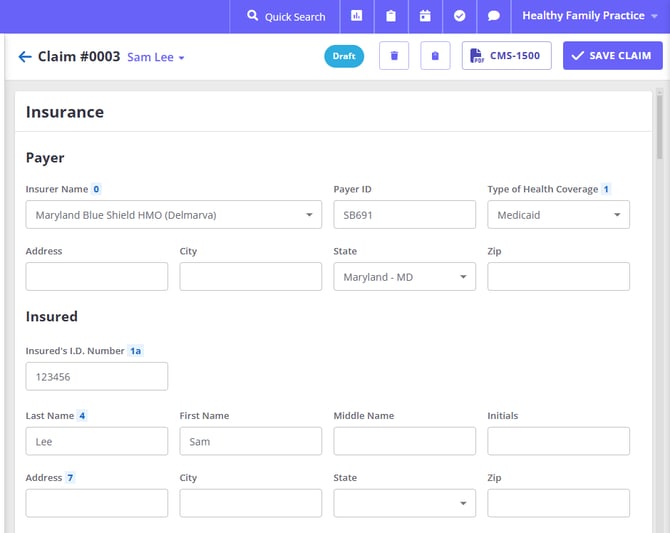
Task: Open the chat messages icon
Action: (x=494, y=16)
